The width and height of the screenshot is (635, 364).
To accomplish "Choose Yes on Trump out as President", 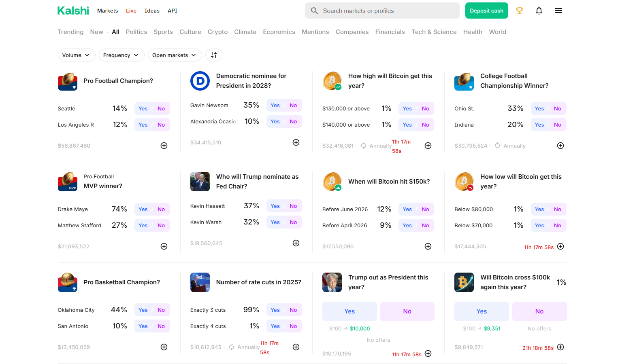I will [x=349, y=311].
